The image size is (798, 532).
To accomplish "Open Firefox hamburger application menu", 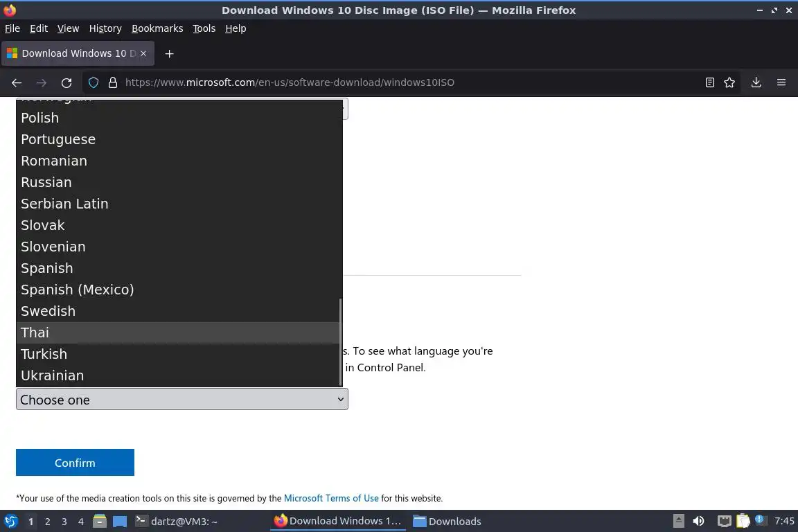I will pyautogui.click(x=781, y=82).
